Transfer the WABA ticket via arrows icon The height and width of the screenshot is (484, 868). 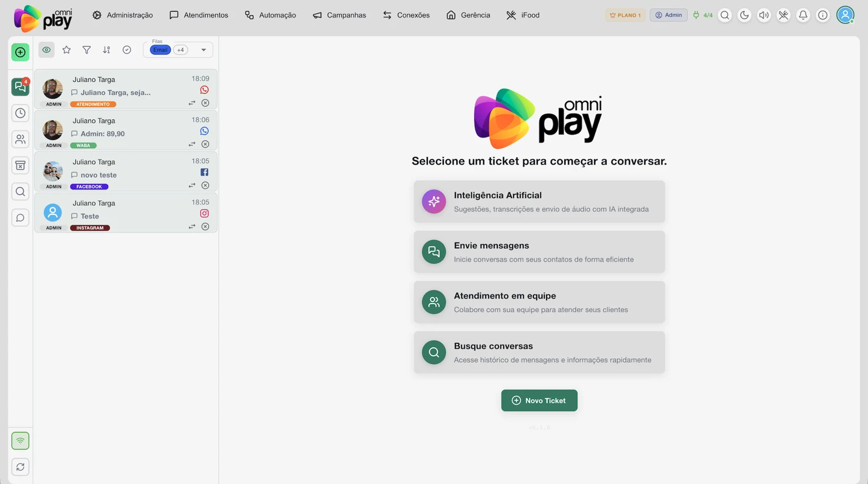[x=192, y=144]
